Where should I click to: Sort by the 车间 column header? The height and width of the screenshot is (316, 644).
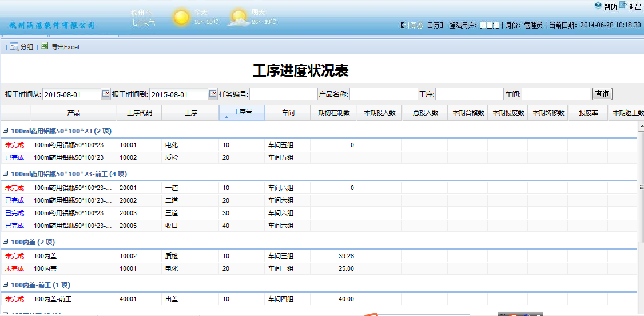(288, 113)
